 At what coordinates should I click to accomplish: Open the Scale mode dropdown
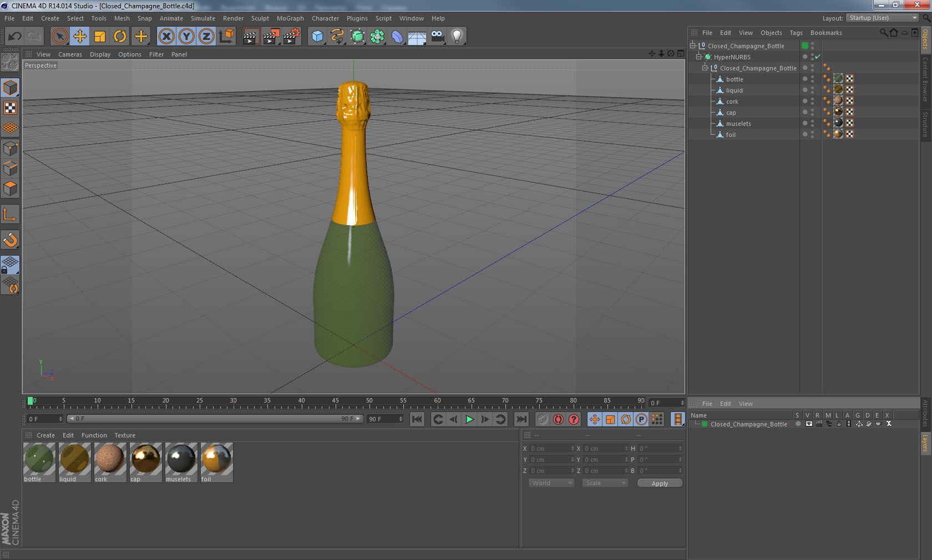pos(605,483)
